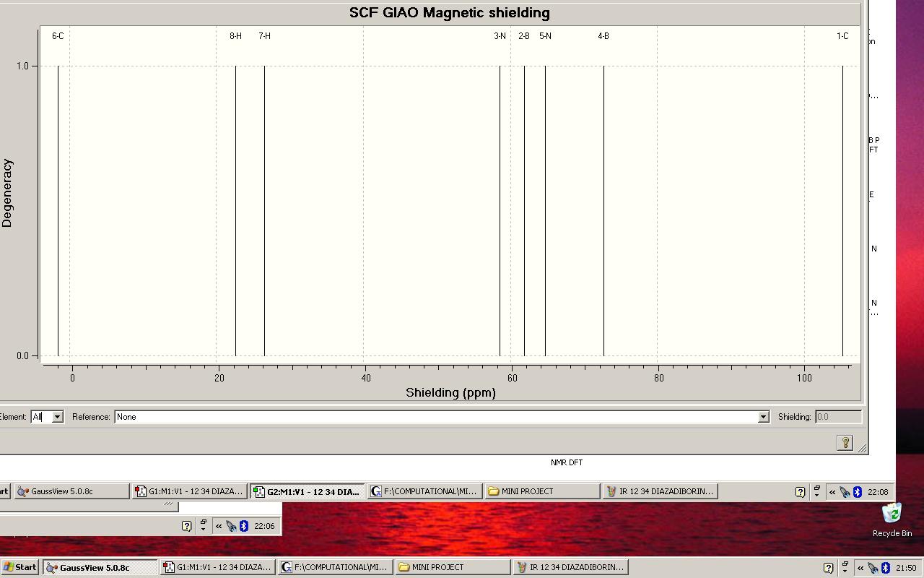
Task: Select the 8-H peak label
Action: (236, 36)
